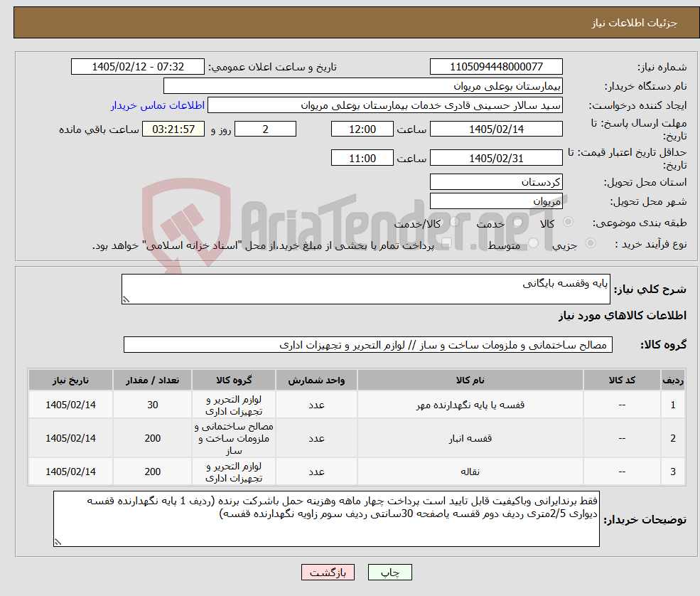Click the چاپ (print) button

(389, 573)
